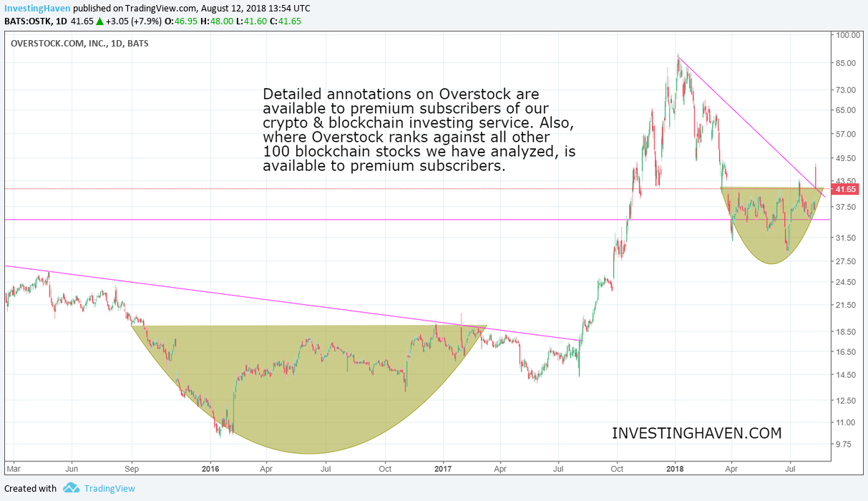Click the +3.05 (+7.9%) price change value
Screen dimensions: 868x501
[x=133, y=20]
